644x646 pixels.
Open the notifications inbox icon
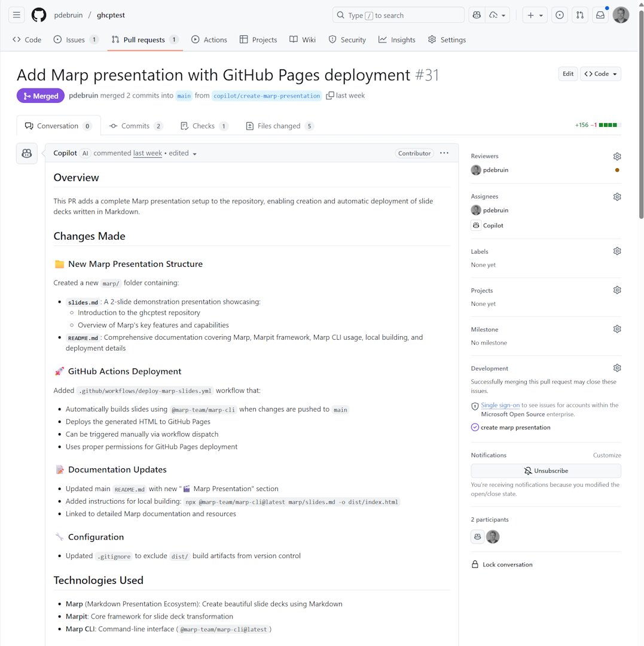[x=600, y=14]
